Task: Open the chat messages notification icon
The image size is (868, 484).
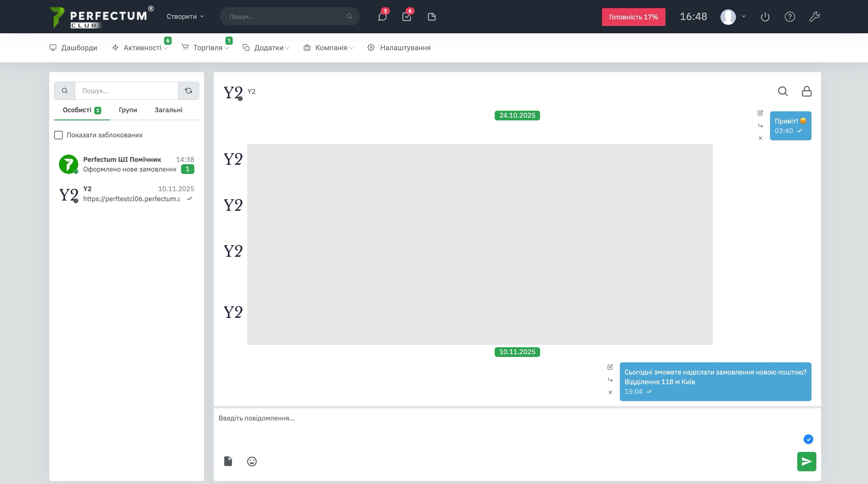Action: tap(382, 17)
